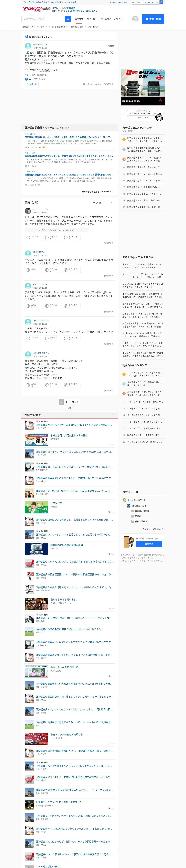This screenshot has width=186, height=868.
Task: Click the blue 質問・相談 button
Action: pos(153,19)
